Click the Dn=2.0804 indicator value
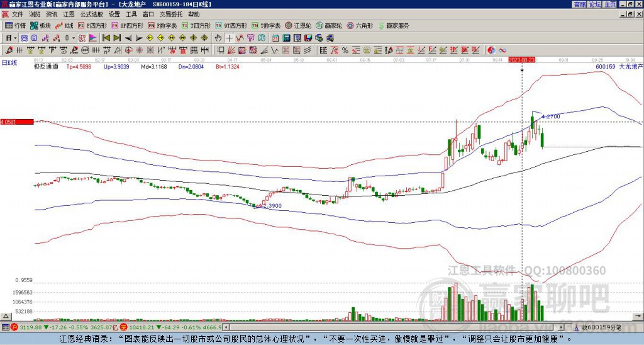Viewport: 644px width, 345px height. coord(191,67)
